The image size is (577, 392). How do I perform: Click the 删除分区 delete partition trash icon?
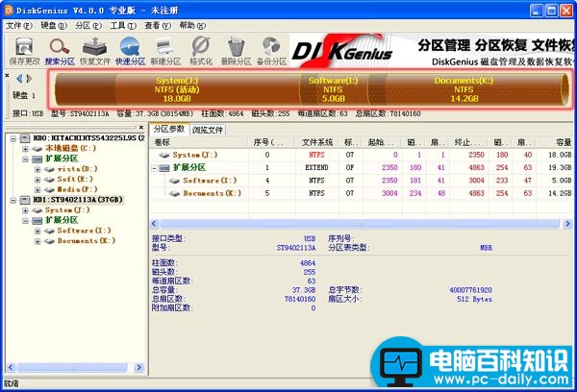(236, 51)
